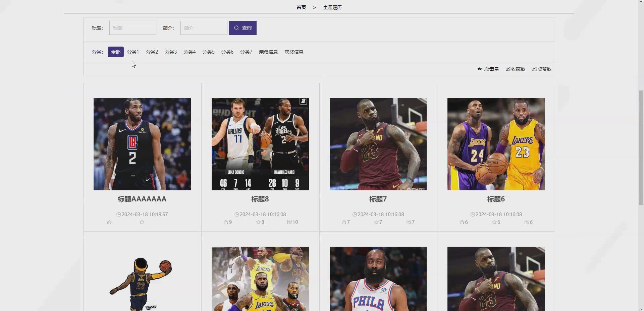644x311 pixels.
Task: Select the 分类2 category
Action: 152,52
